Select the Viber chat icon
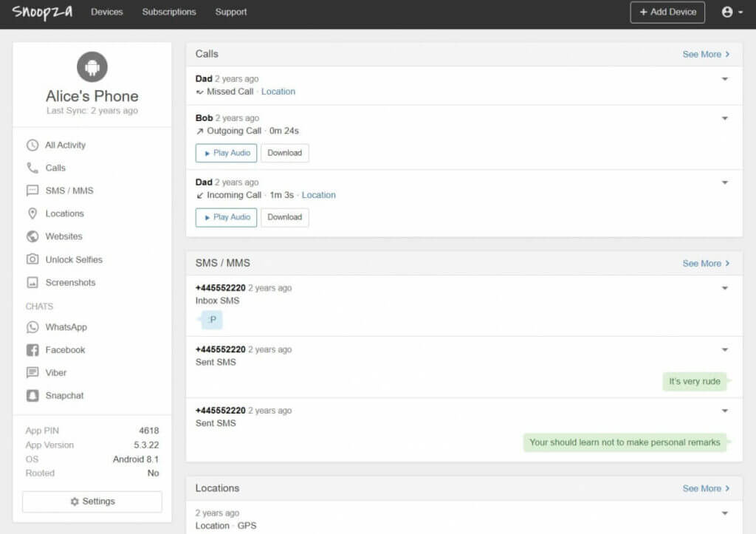This screenshot has width=756, height=534. pos(32,372)
